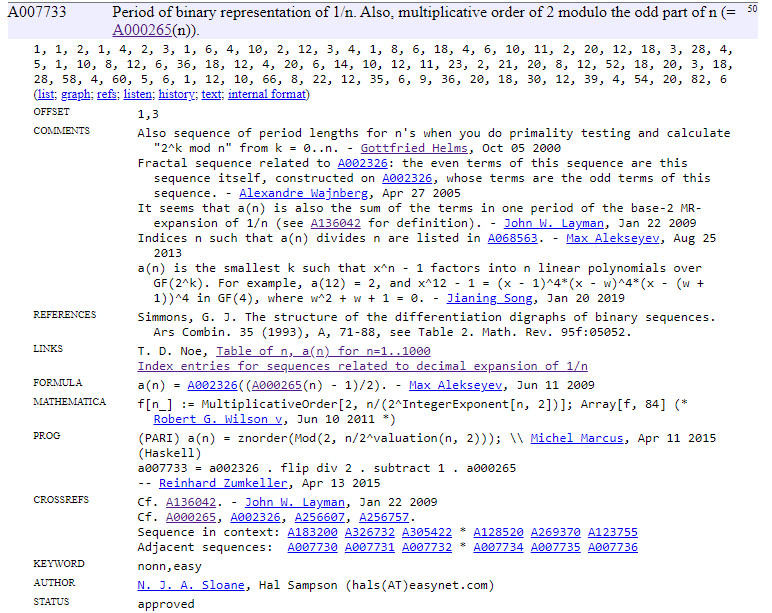Open A256757 crossref link
Viewport: 772px width, 613px height.
pyautogui.click(x=384, y=517)
